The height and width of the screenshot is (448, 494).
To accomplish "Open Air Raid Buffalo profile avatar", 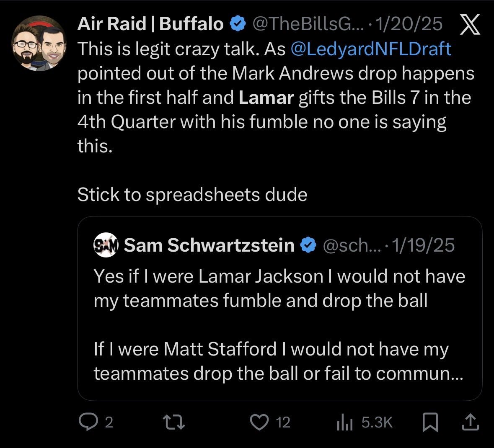I will click(x=39, y=43).
